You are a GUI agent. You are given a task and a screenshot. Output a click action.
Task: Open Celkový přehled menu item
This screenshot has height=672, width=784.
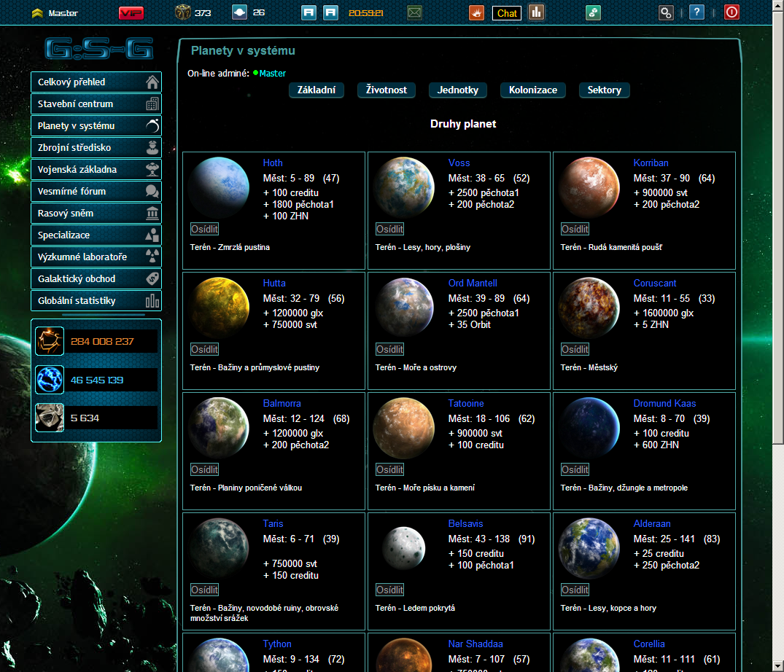coord(96,82)
